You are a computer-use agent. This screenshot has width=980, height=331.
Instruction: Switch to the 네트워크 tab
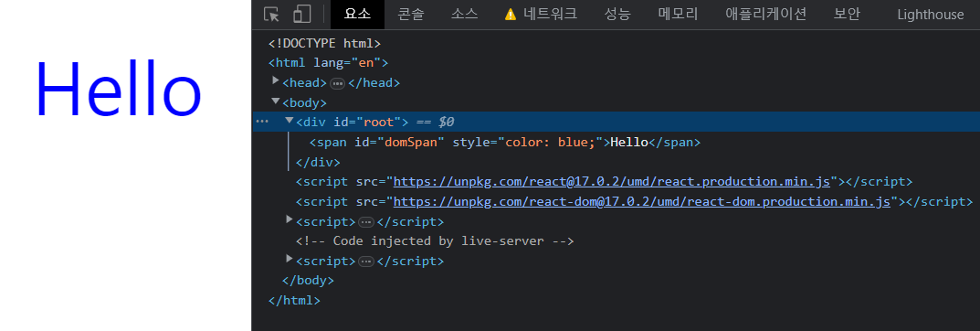[x=541, y=15]
